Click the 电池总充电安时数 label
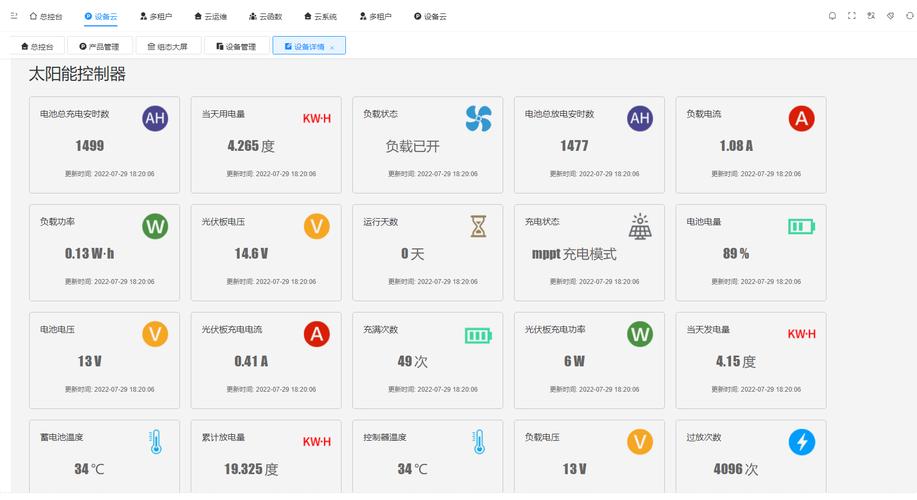Image resolution: width=917 pixels, height=500 pixels. point(74,114)
